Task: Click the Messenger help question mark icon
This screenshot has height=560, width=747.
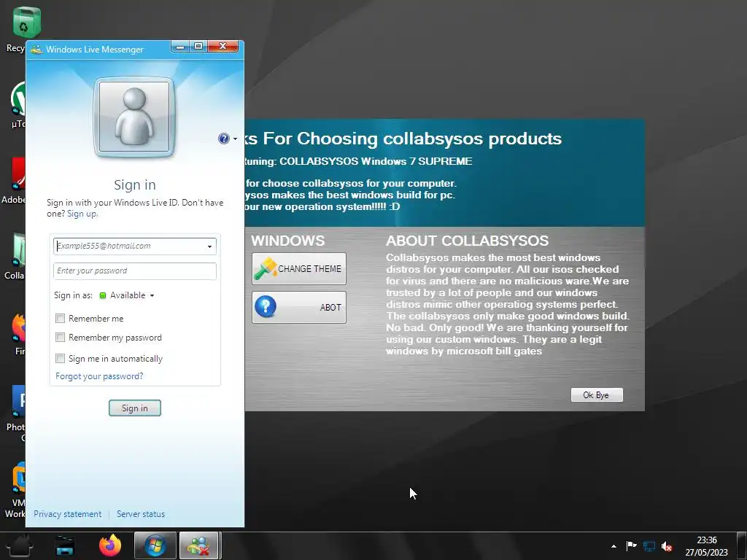Action: [223, 139]
